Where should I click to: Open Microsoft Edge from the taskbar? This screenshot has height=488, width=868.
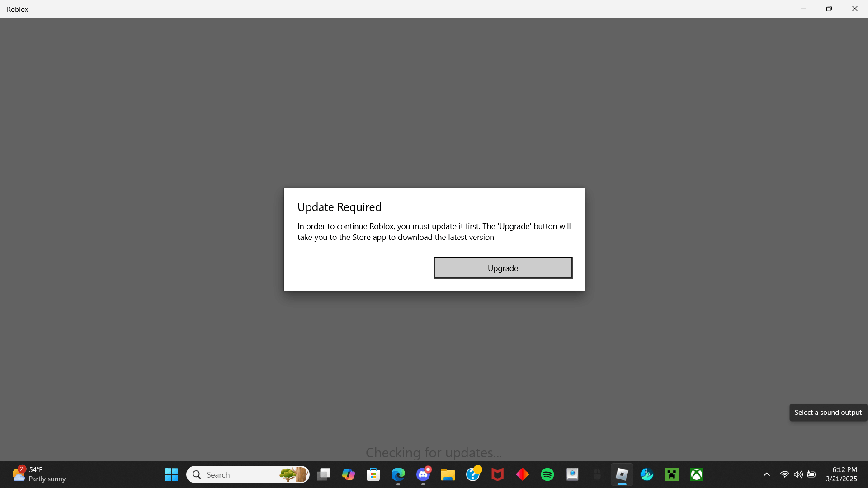(398, 474)
